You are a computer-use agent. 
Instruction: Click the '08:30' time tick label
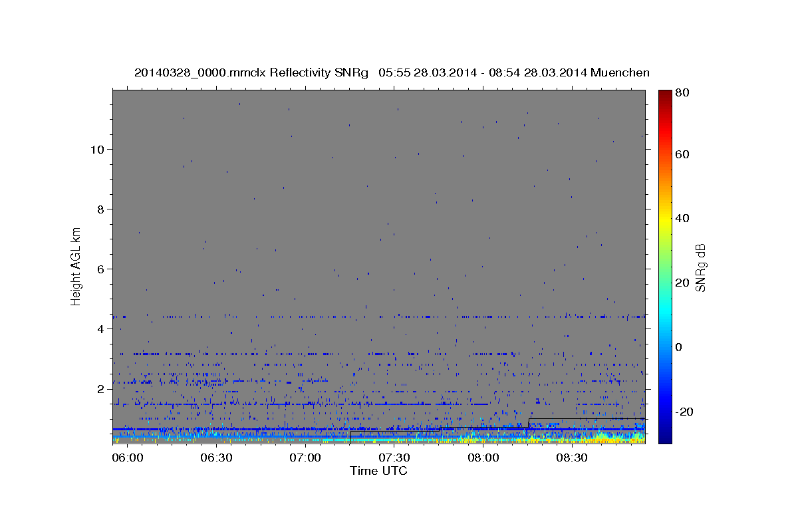click(572, 458)
